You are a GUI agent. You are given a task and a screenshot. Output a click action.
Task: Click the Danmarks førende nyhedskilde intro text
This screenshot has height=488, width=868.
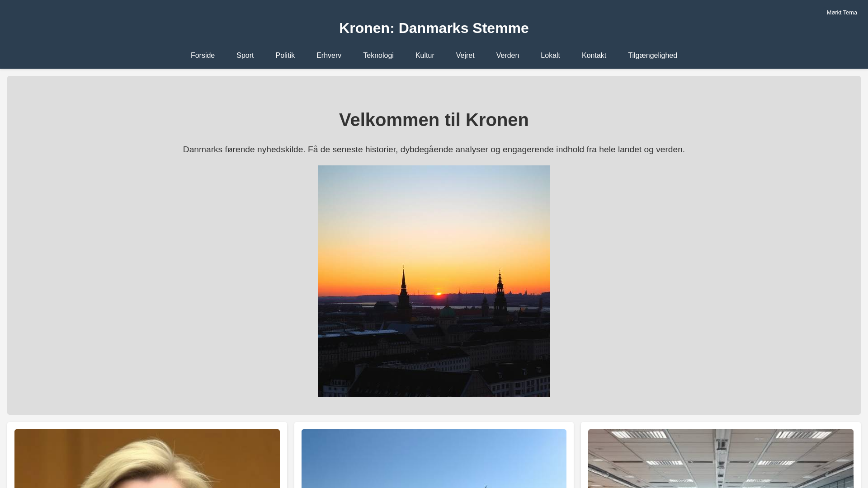coord(434,150)
